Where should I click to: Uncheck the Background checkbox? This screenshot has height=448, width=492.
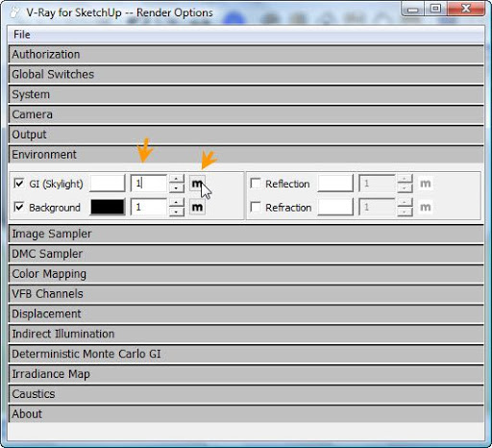pyautogui.click(x=19, y=207)
